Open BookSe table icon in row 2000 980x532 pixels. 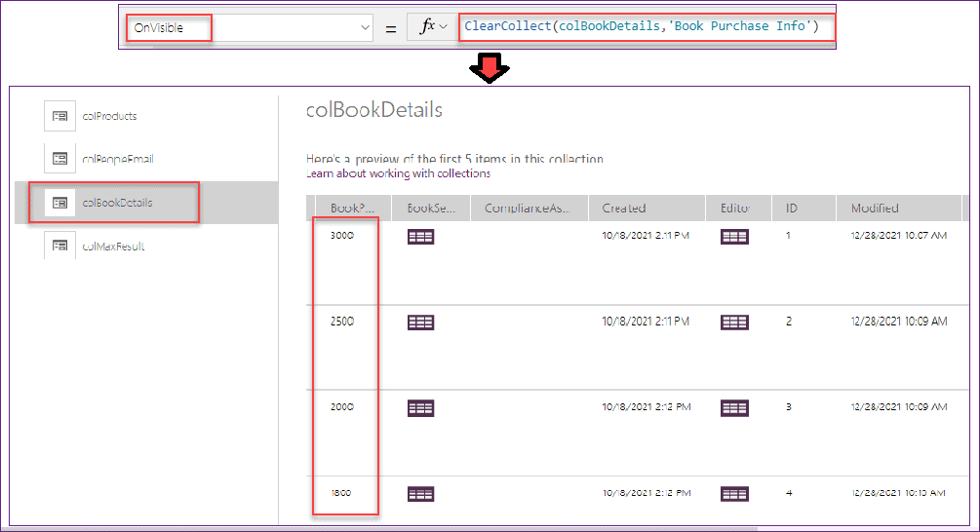pos(420,408)
